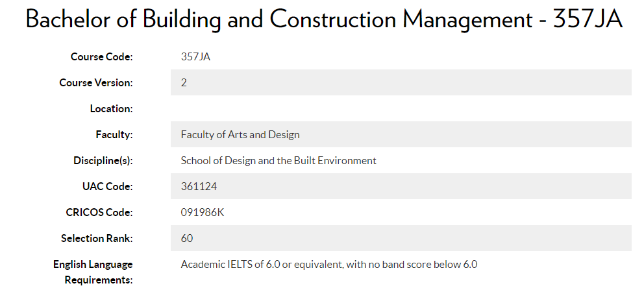Click the empty Location value cell
Image resolution: width=644 pixels, height=301 pixels.
pyautogui.click(x=401, y=108)
